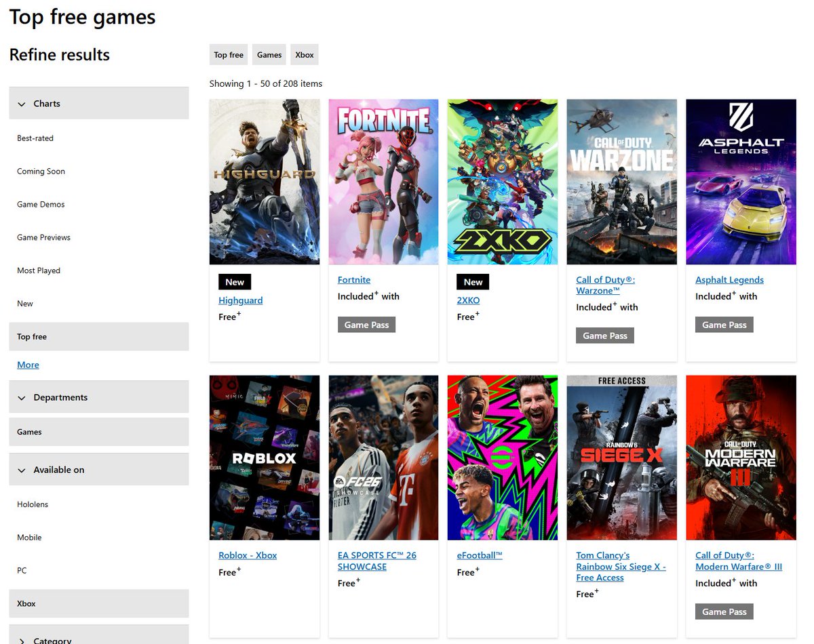Click the Free price under Roblox - Xbox

click(x=230, y=572)
